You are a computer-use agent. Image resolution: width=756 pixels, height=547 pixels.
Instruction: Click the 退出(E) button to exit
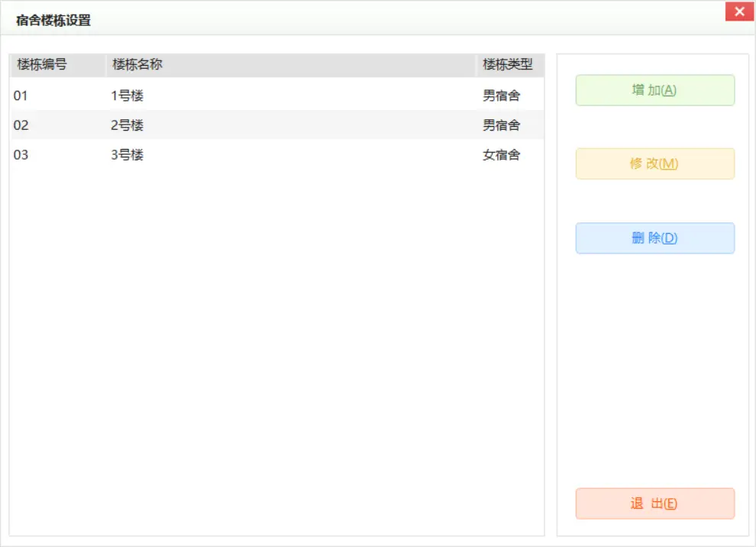654,503
